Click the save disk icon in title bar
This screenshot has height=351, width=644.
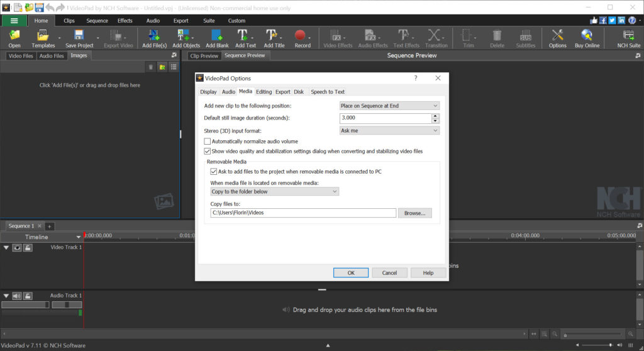(39, 8)
